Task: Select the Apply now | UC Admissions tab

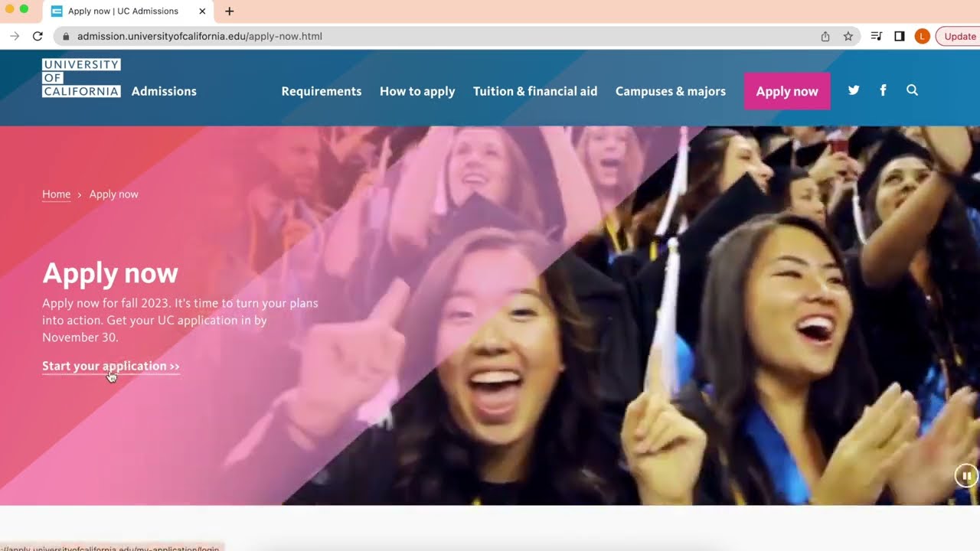Action: point(129,11)
